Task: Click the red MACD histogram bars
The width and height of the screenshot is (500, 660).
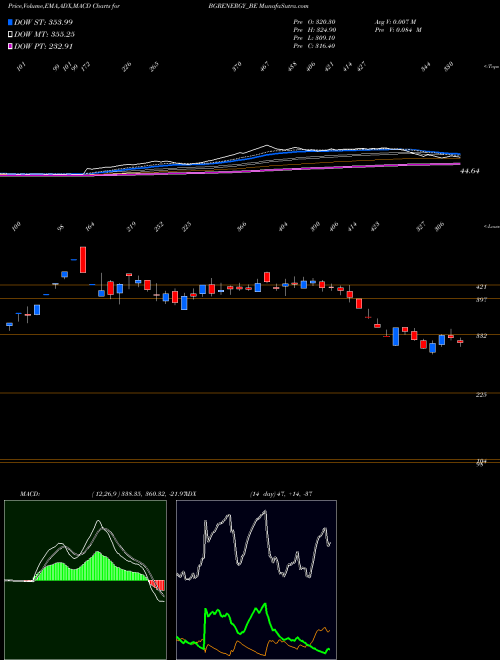Action: (157, 585)
